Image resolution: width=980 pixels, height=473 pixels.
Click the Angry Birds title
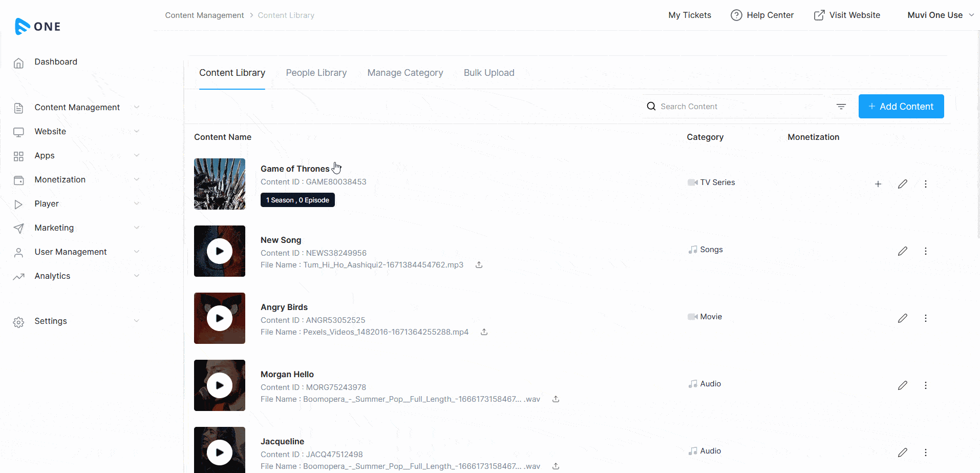tap(284, 307)
